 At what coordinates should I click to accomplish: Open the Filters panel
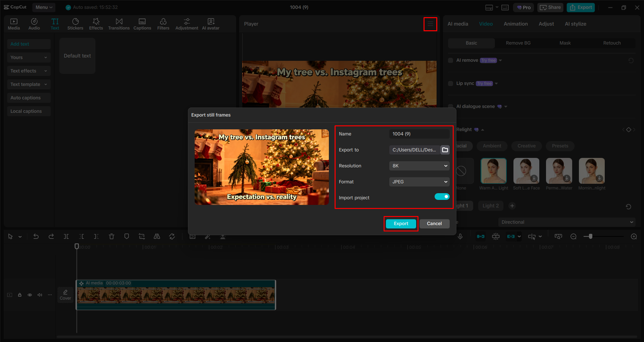[163, 23]
